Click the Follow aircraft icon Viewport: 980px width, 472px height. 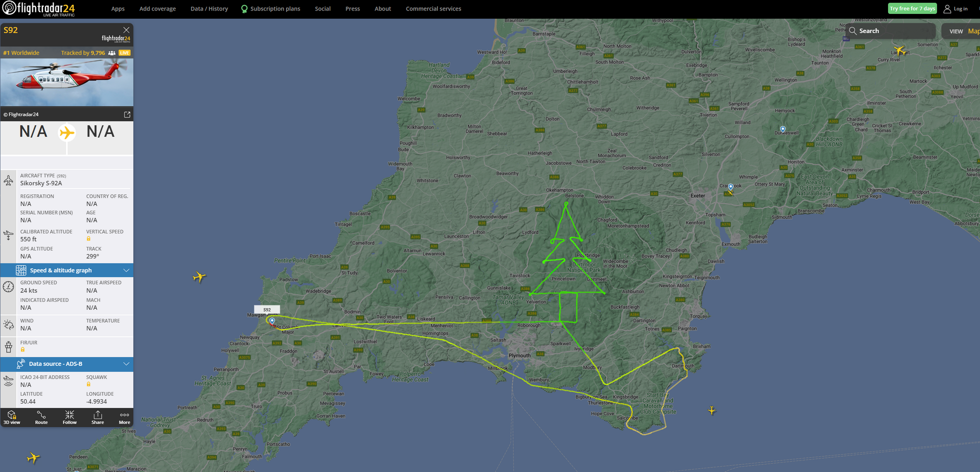click(69, 417)
